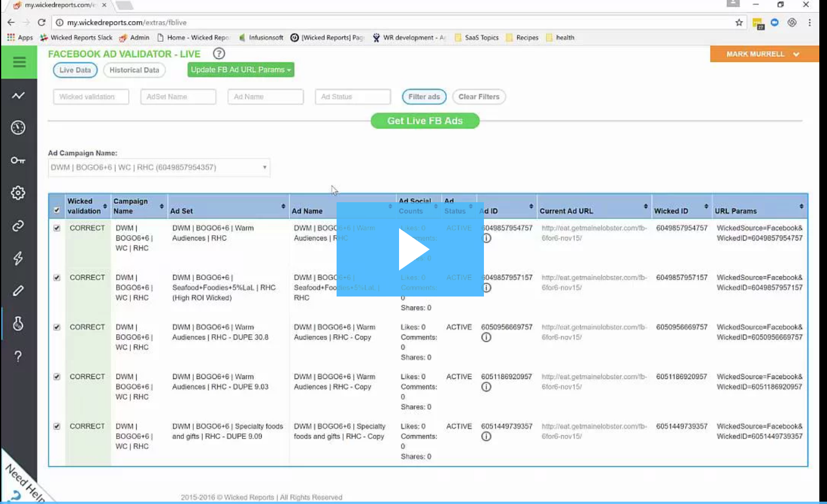
Task: Open the SaaS Topics bookmark folder
Action: pyautogui.click(x=476, y=38)
